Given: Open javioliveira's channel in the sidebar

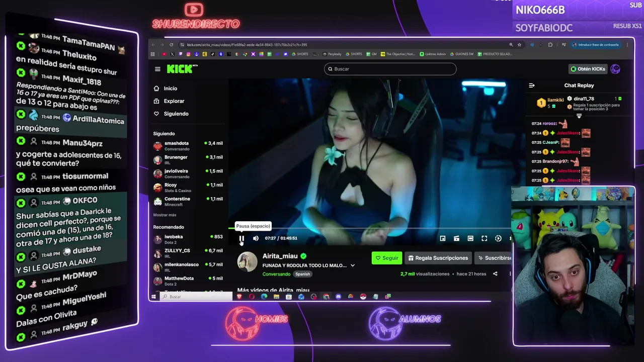Looking at the screenshot, I should (188, 173).
